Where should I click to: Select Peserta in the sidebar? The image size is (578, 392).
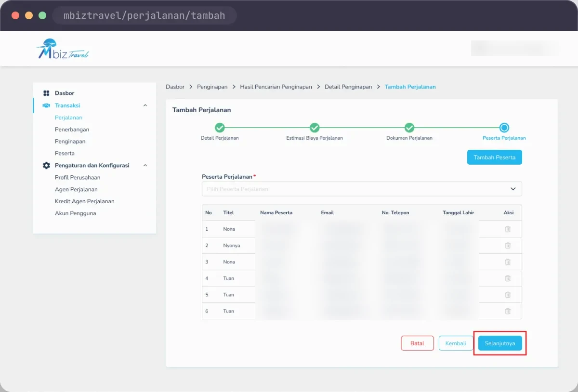[x=65, y=153]
